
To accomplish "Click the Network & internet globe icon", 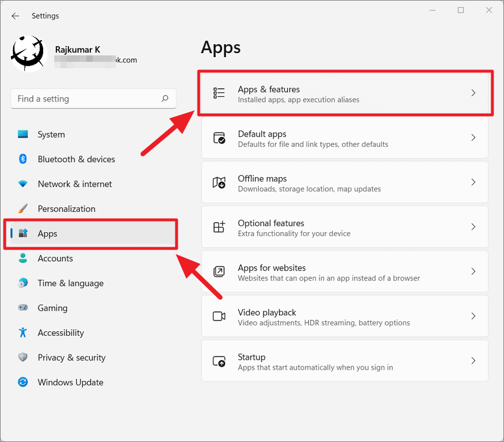I will pyautogui.click(x=23, y=184).
